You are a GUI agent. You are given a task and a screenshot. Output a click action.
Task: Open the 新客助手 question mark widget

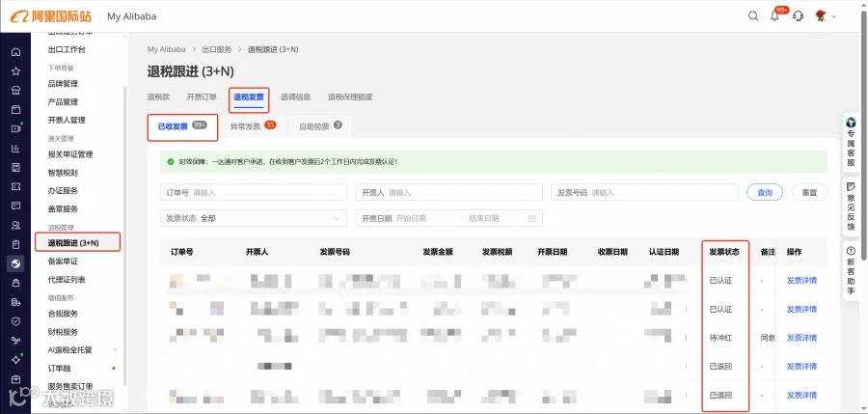(851, 270)
